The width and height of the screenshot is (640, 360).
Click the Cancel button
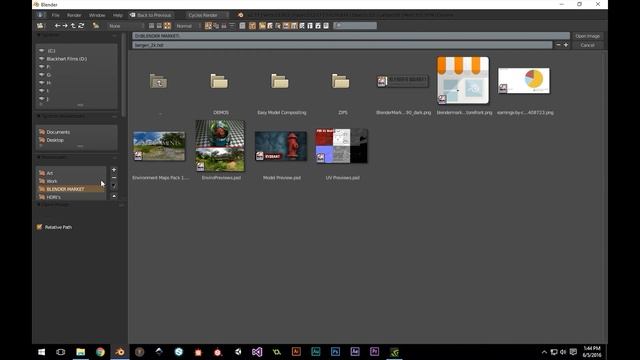pyautogui.click(x=587, y=45)
